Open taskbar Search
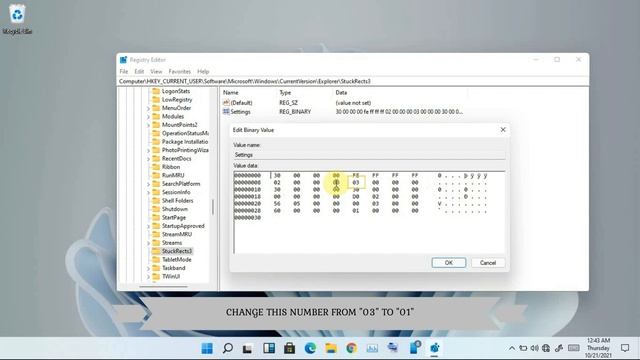Viewport: 640px width, 360px height. (x=228, y=348)
